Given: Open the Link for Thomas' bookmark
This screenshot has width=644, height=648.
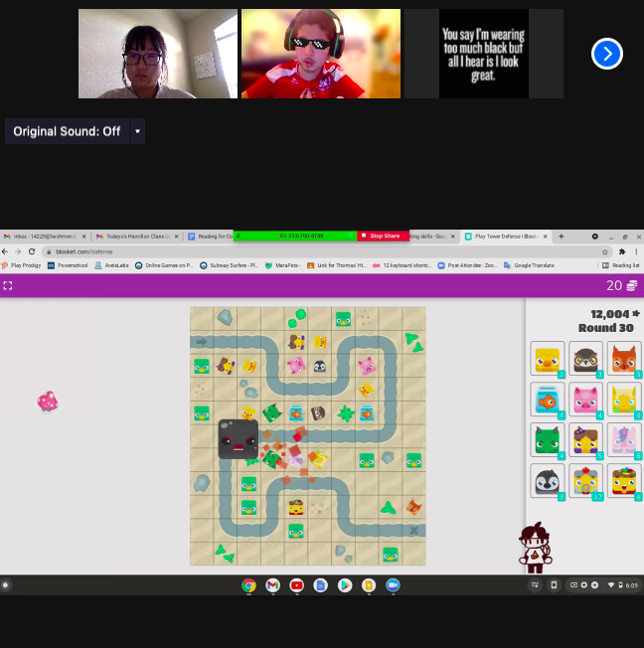Looking at the screenshot, I should (337, 265).
